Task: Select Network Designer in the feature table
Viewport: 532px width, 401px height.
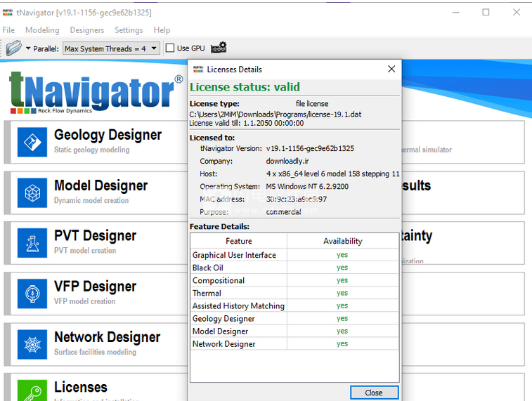Action: (x=294, y=343)
